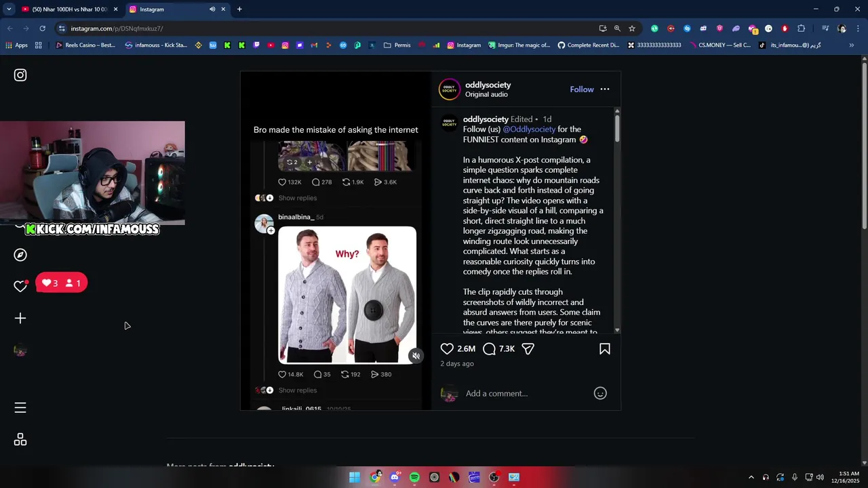Save post with bookmark icon
868x488 pixels.
605,348
